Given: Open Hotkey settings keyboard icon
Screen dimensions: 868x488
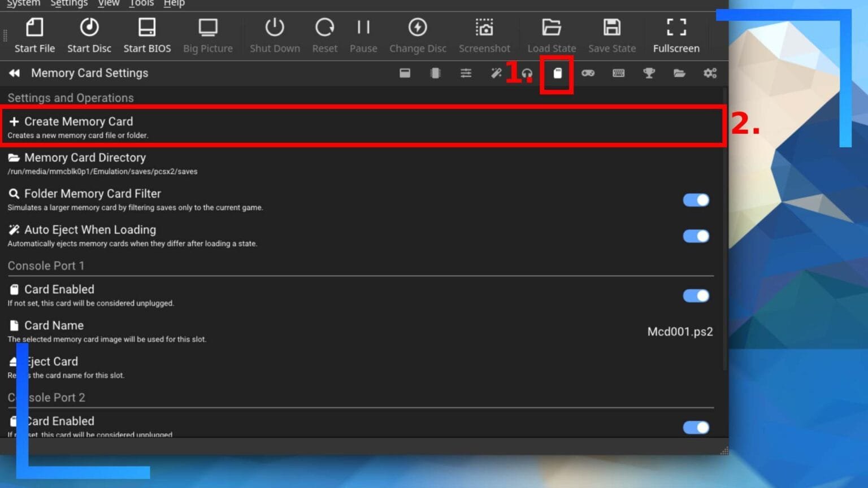Looking at the screenshot, I should (x=618, y=73).
